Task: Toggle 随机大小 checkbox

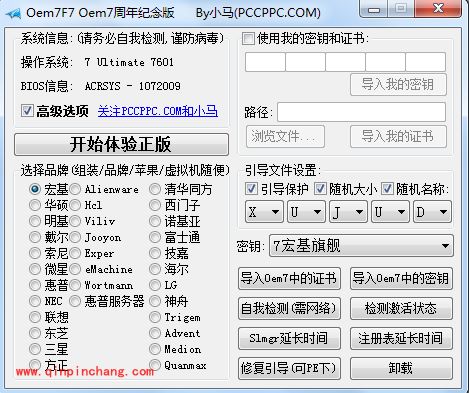Action: (320, 189)
